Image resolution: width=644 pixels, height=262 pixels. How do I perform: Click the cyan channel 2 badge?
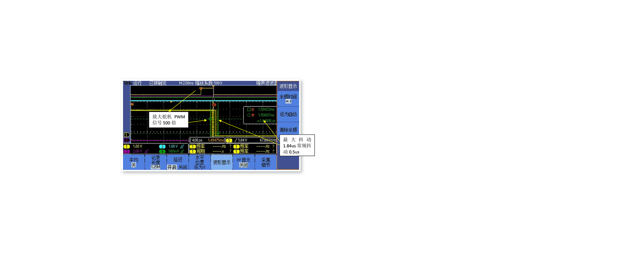(162, 146)
